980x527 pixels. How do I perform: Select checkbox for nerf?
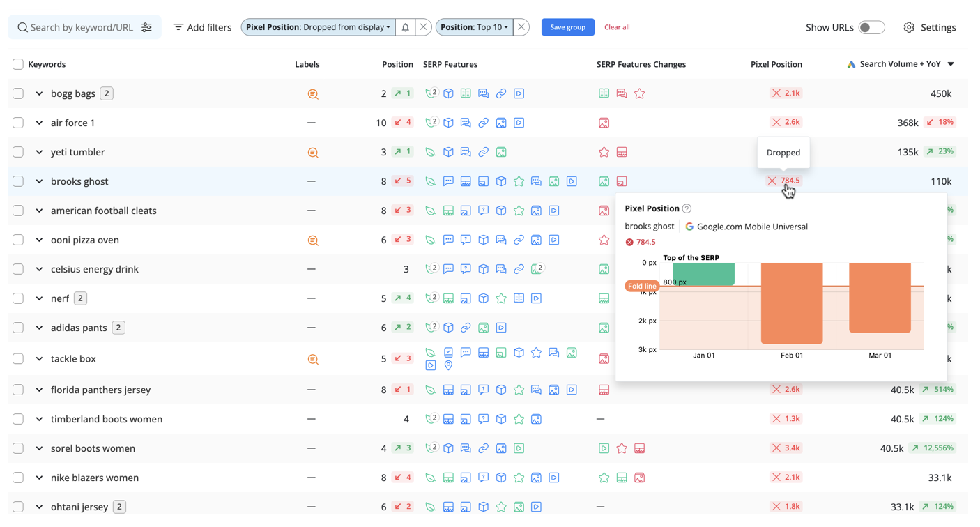(18, 298)
